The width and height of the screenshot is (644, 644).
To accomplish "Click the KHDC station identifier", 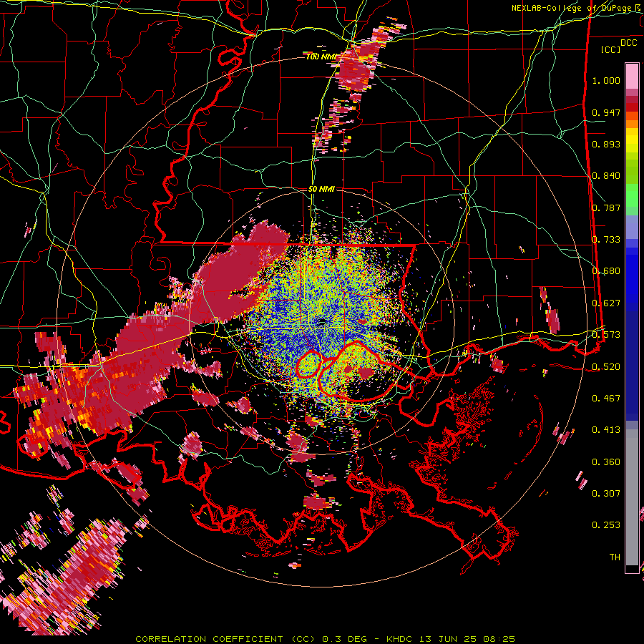I will point(401,639).
